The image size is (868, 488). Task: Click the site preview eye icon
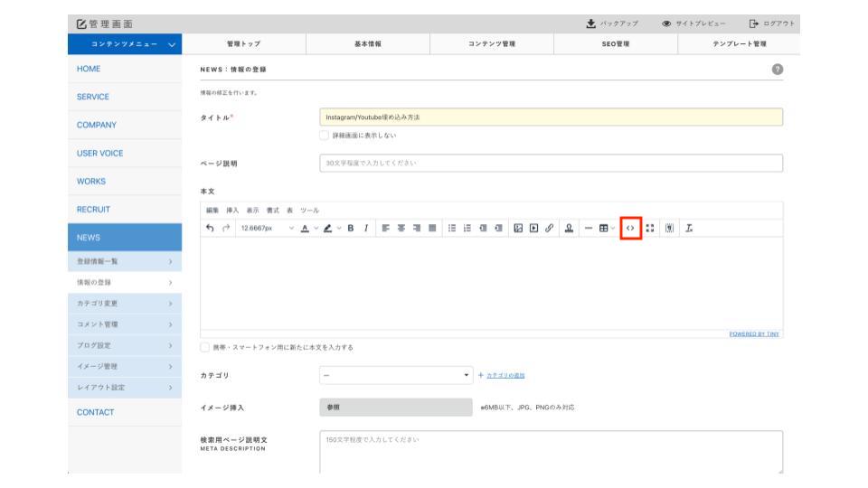(x=666, y=23)
